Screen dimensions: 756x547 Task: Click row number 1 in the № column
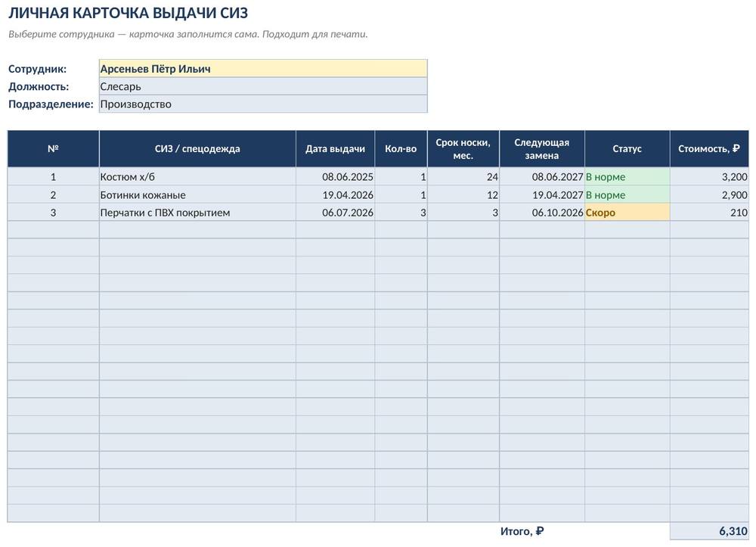[x=53, y=176]
